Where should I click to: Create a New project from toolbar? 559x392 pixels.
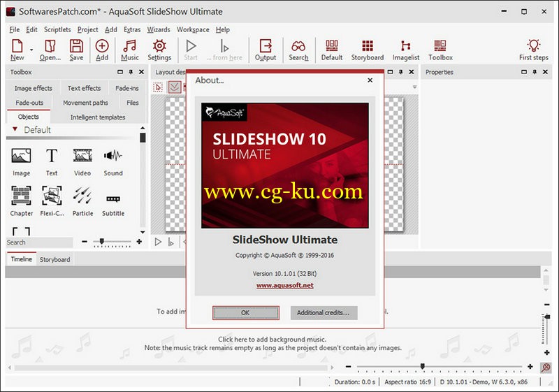point(17,50)
